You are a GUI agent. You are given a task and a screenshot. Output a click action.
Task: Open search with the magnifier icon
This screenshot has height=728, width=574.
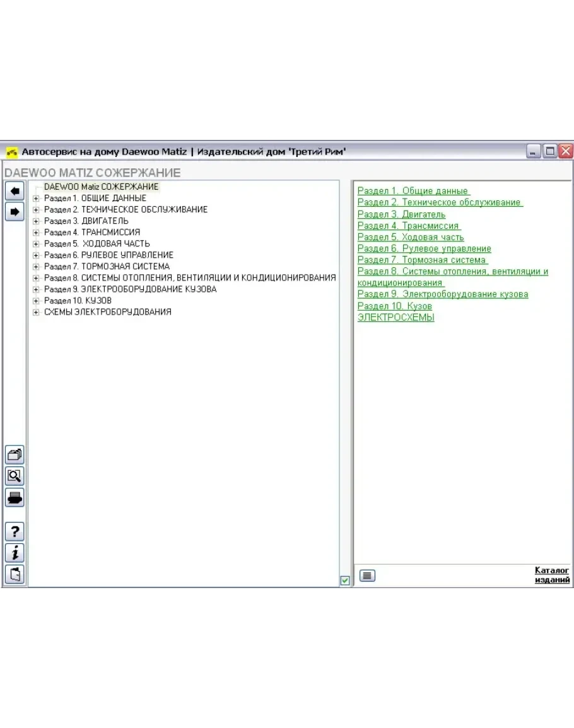(x=15, y=476)
